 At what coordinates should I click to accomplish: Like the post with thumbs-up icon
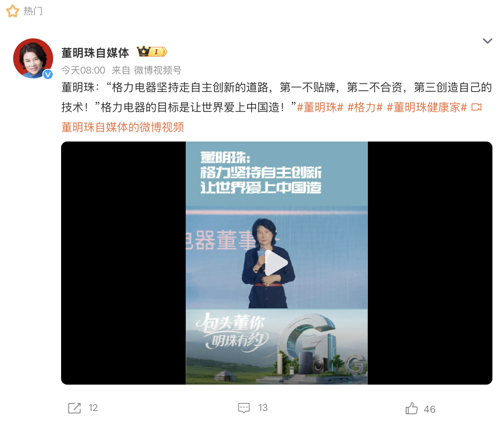click(x=412, y=408)
